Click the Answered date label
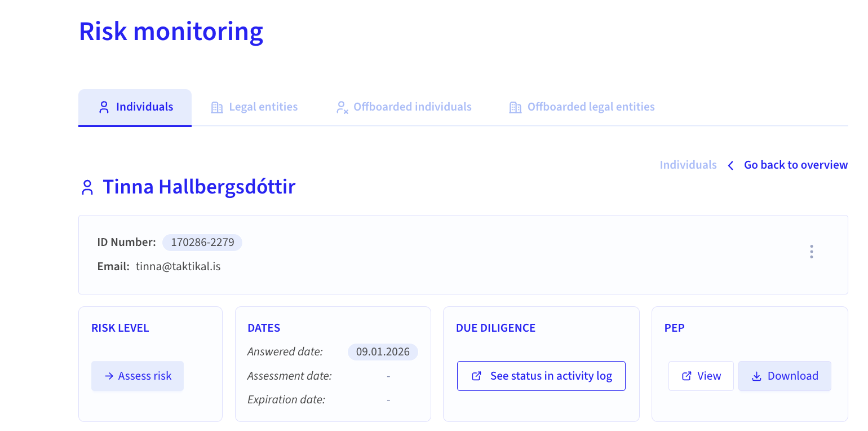 pyautogui.click(x=285, y=352)
